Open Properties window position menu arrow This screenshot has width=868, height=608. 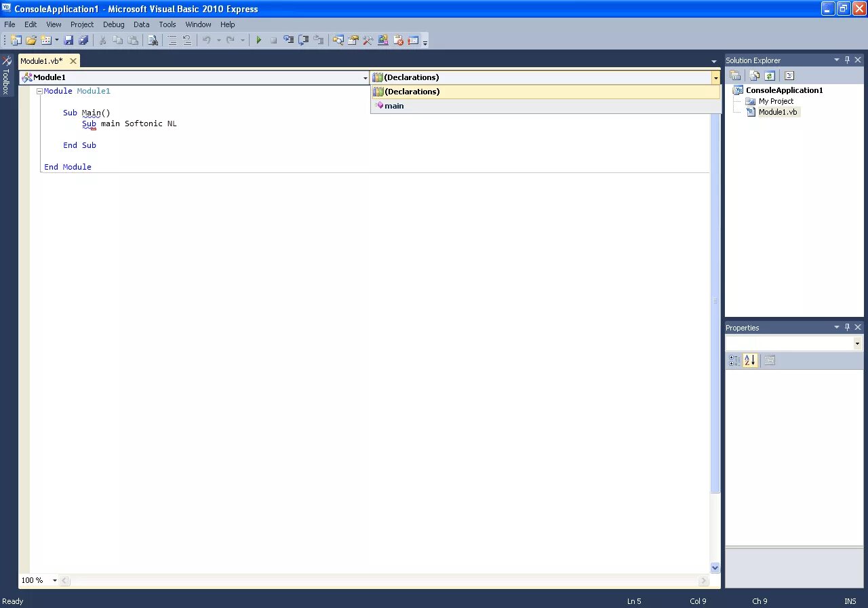pos(837,327)
